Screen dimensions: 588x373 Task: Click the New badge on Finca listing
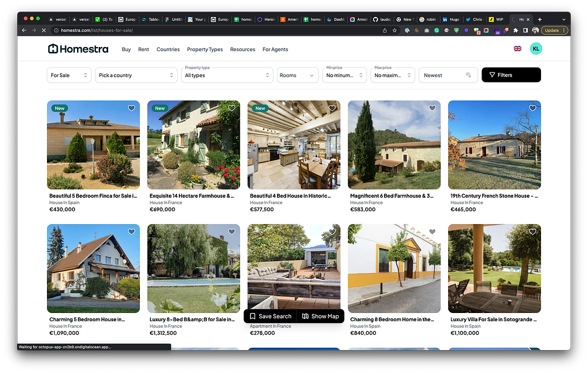click(x=59, y=108)
